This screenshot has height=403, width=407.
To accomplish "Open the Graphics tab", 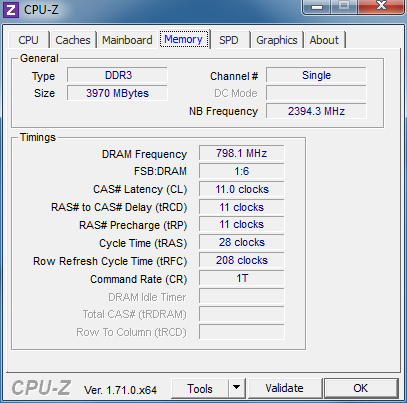I will [277, 40].
